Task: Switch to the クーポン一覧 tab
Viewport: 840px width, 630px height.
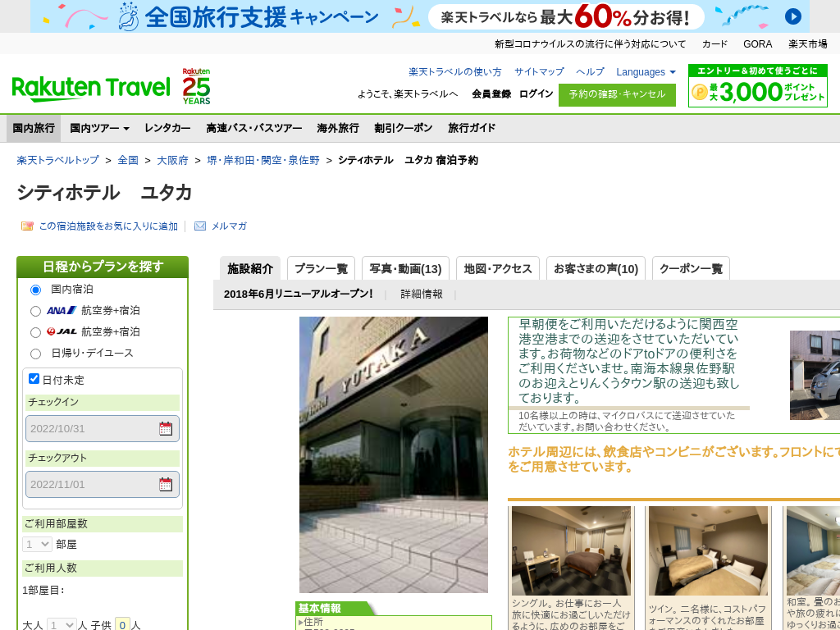Action: [x=691, y=268]
